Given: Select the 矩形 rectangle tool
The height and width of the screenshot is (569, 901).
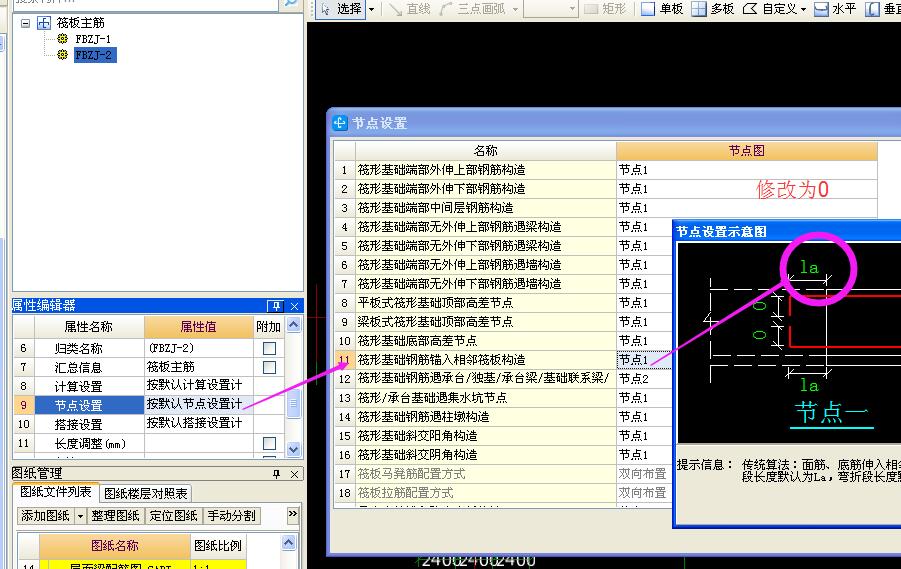Looking at the screenshot, I should [x=606, y=9].
